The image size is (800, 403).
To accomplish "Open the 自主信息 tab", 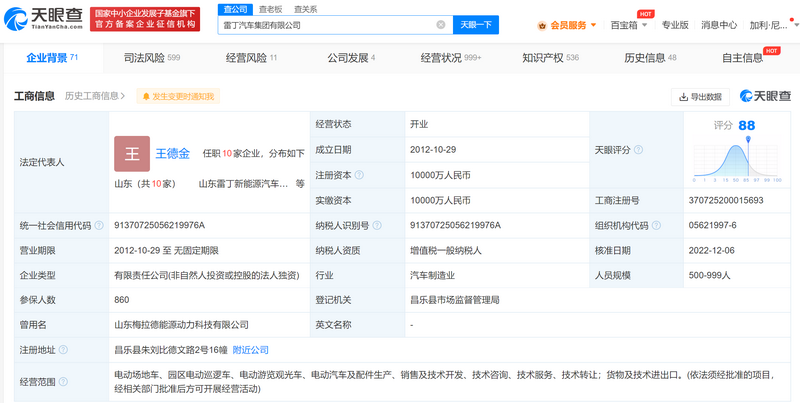I will point(743,58).
